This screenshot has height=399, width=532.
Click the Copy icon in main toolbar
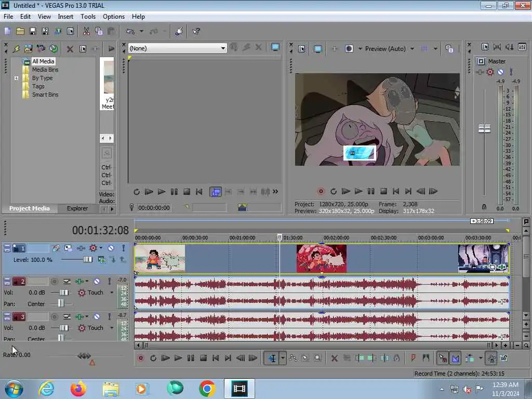click(99, 31)
